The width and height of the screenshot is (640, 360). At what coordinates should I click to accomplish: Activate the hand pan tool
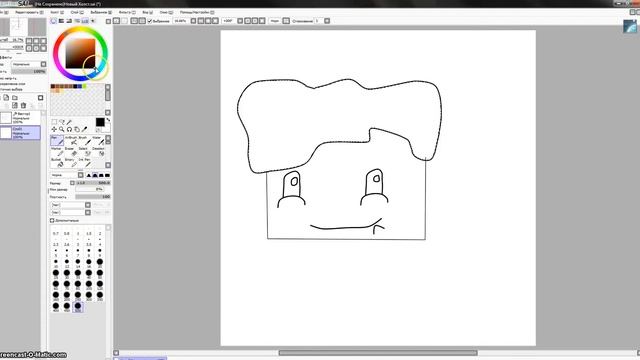pos(77,129)
